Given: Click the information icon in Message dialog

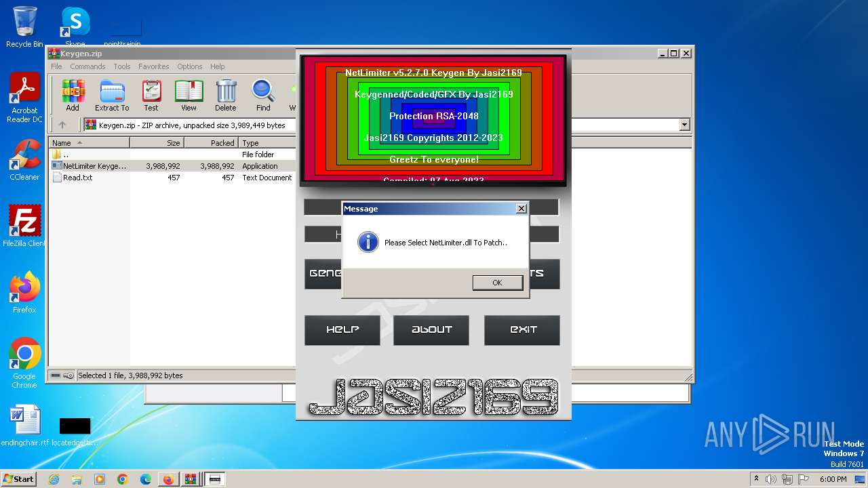Looking at the screenshot, I should [368, 242].
